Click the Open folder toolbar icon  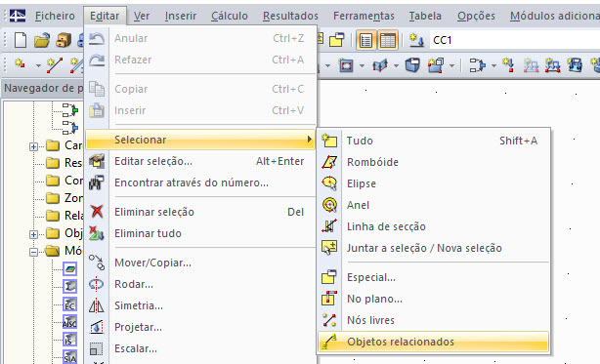click(42, 40)
